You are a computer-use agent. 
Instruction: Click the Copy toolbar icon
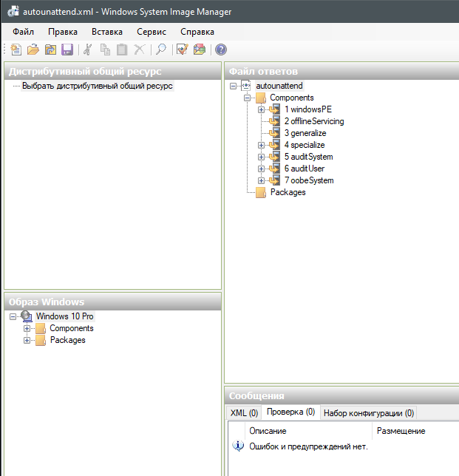(105, 50)
